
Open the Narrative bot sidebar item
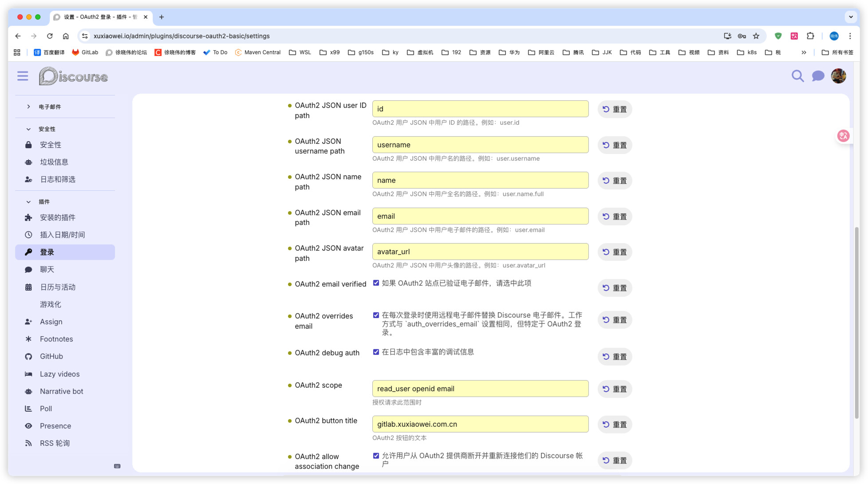pyautogui.click(x=61, y=391)
